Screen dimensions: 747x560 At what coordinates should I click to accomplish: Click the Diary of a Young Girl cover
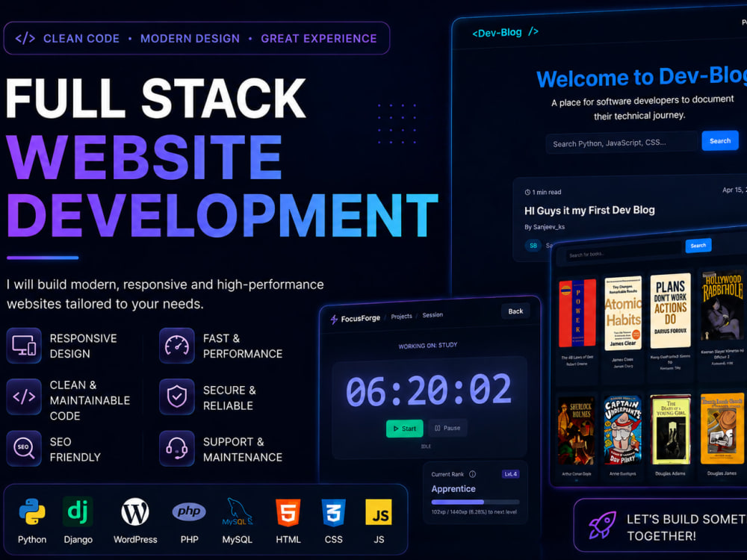point(670,429)
